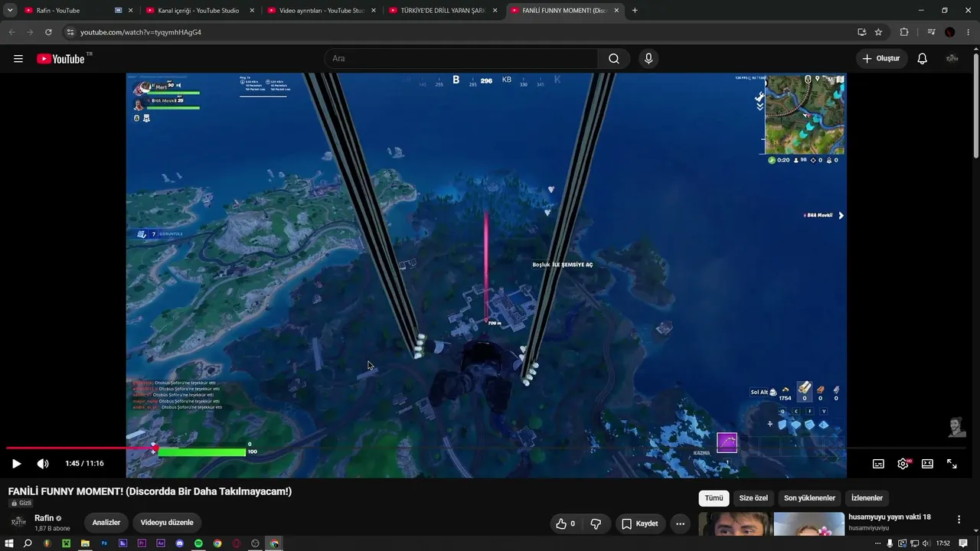Open the player settings gear

(903, 464)
